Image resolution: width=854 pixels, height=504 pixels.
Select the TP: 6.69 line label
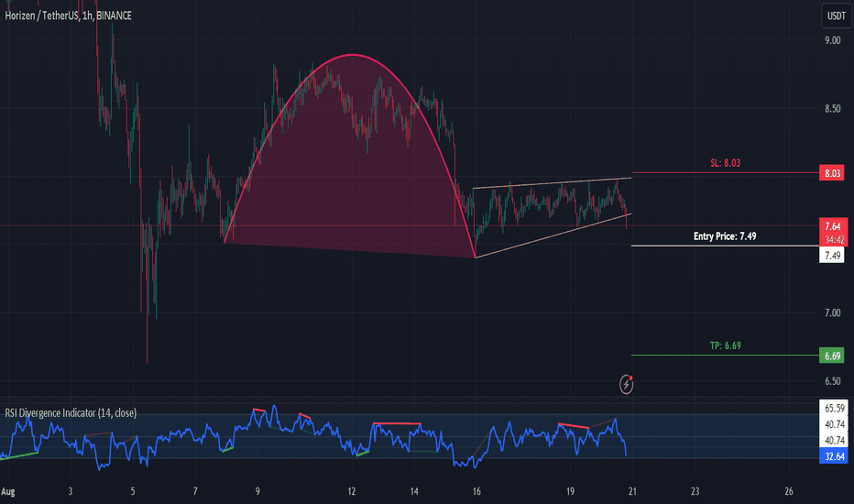click(725, 345)
